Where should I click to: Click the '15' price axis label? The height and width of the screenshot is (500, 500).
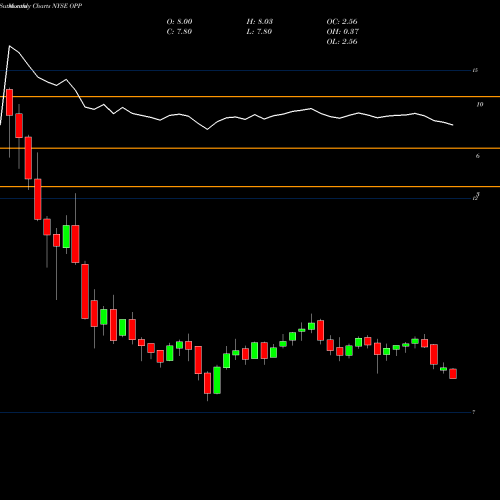[x=475, y=70]
